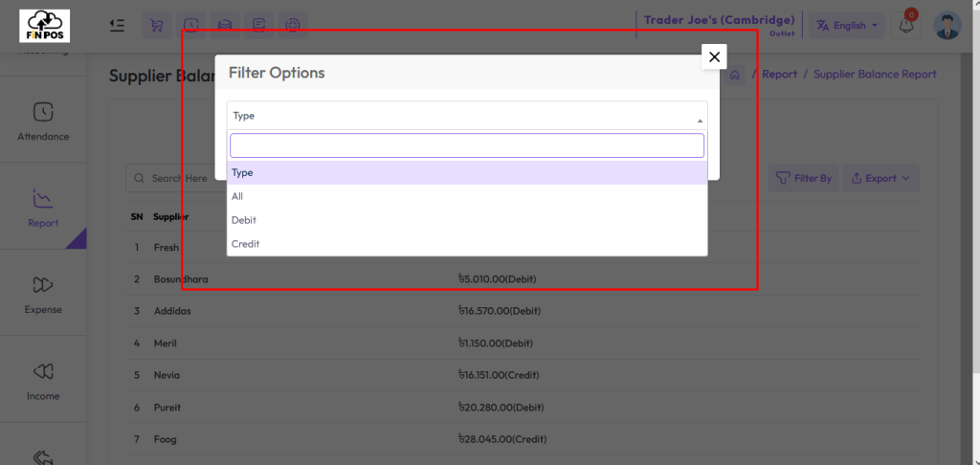Open the user avatar profile menu
This screenshot has height=465, width=980.
(x=947, y=26)
